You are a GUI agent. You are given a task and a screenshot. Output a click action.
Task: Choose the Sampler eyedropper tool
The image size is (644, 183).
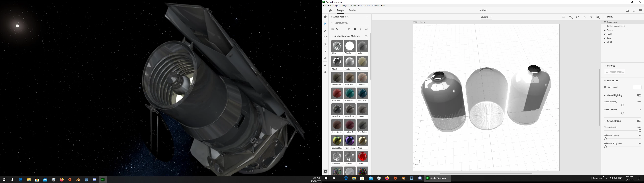(x=325, y=38)
